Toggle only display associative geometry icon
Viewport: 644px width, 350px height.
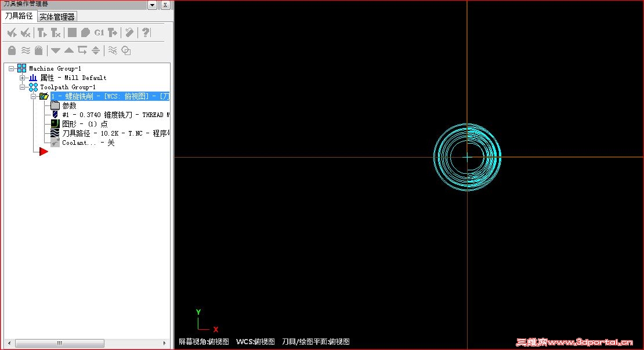(126, 50)
